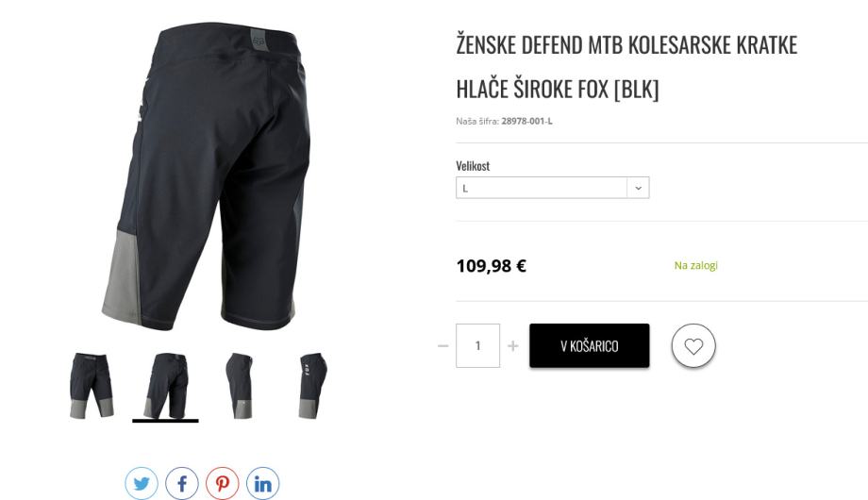Add shorts to wishlist with heart icon
Screen dimensions: 868x500
coord(693,346)
